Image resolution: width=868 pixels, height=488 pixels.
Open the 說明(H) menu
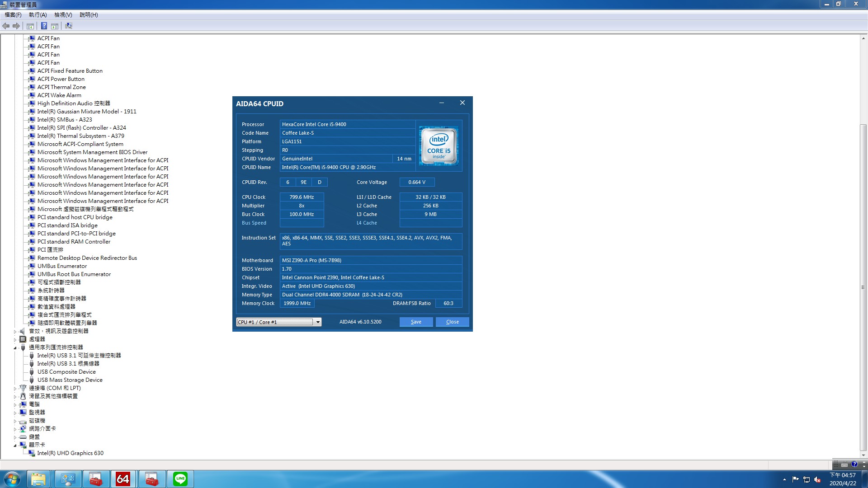[x=89, y=15]
